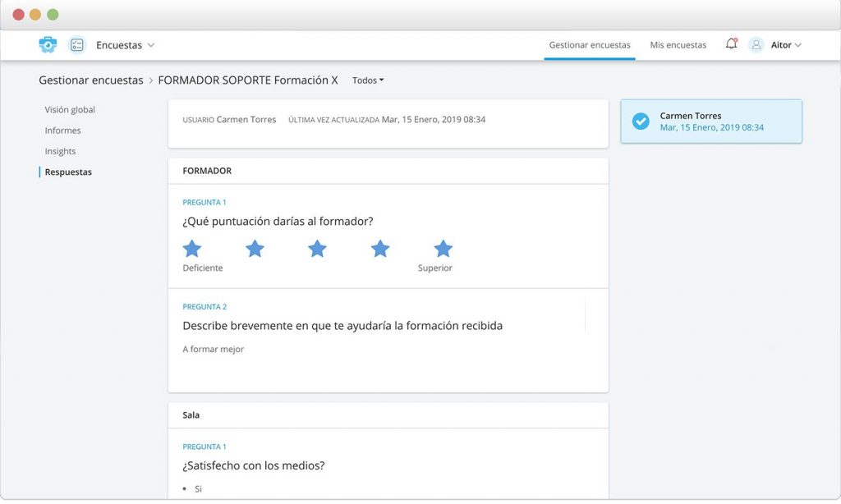Screen dimensions: 841x504
Task: Click the Sala section header
Action: [x=388, y=415]
